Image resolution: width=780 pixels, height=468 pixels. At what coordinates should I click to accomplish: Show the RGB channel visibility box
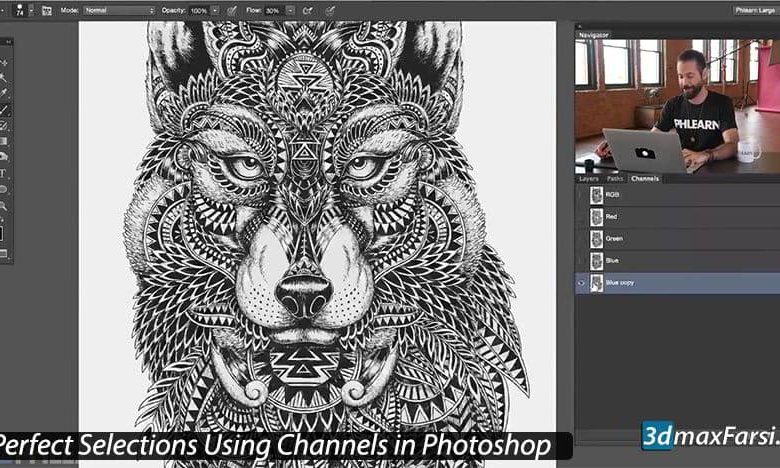click(581, 195)
